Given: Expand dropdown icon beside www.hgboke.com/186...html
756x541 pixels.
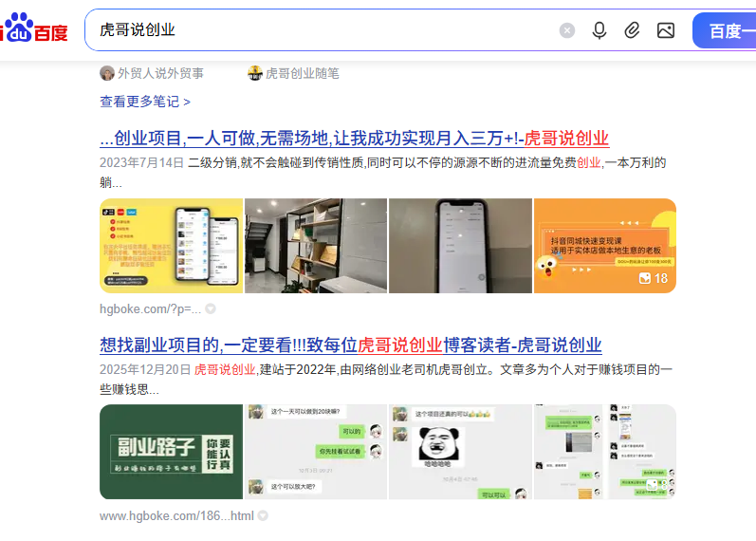Looking at the screenshot, I should tap(263, 515).
